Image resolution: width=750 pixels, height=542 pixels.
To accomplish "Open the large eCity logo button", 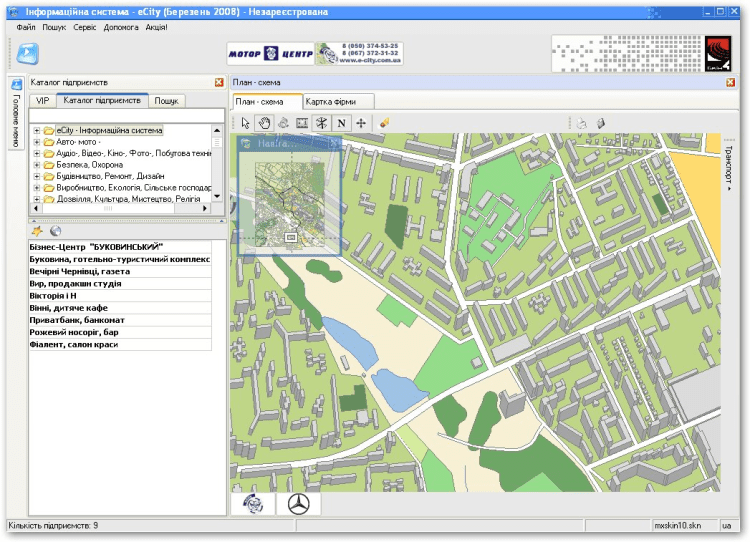I will click(x=27, y=54).
